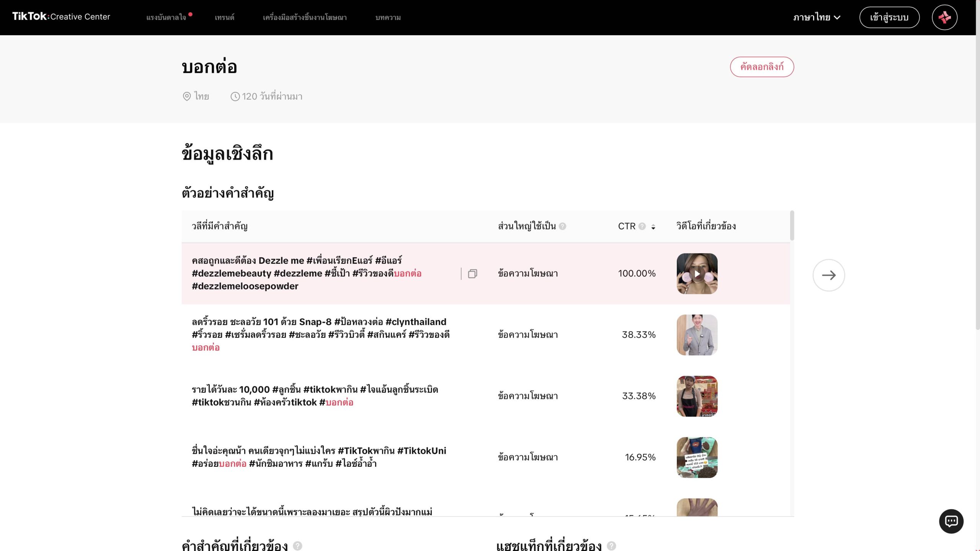Expand the ภาษาไทย language dropdown
This screenshot has width=980, height=551.
click(x=817, y=17)
